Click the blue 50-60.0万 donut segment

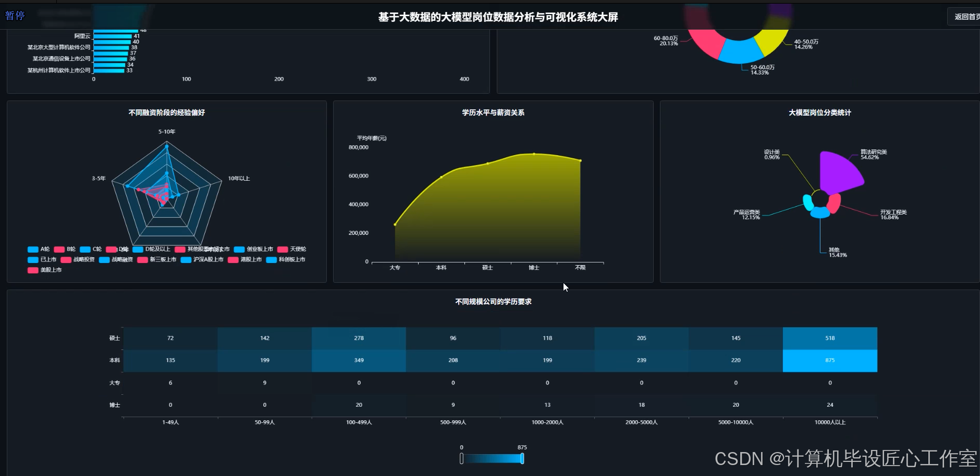point(741,51)
